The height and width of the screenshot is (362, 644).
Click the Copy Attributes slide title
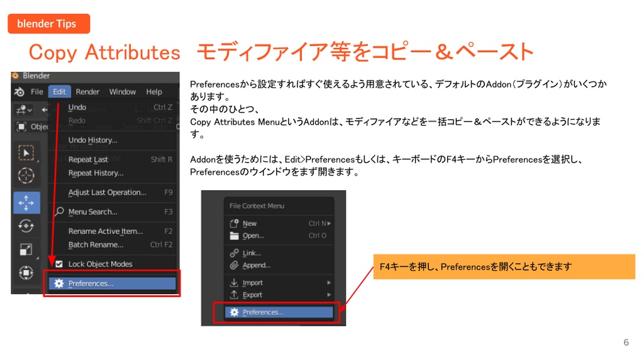tap(281, 52)
